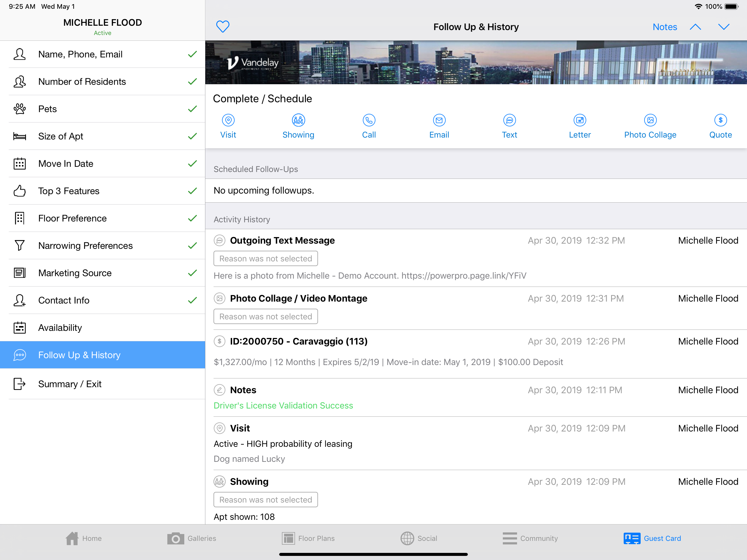Click the exit icon for Summary / Exit

pos(20,384)
